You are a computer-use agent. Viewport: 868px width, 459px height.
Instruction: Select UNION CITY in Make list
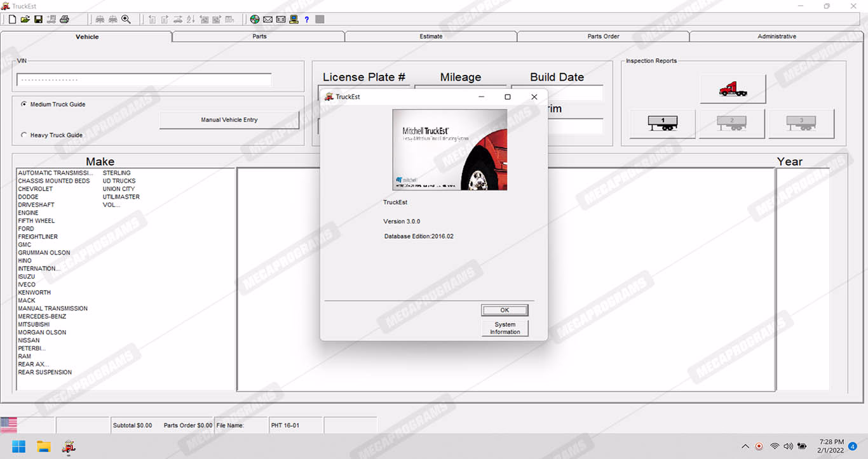point(119,189)
